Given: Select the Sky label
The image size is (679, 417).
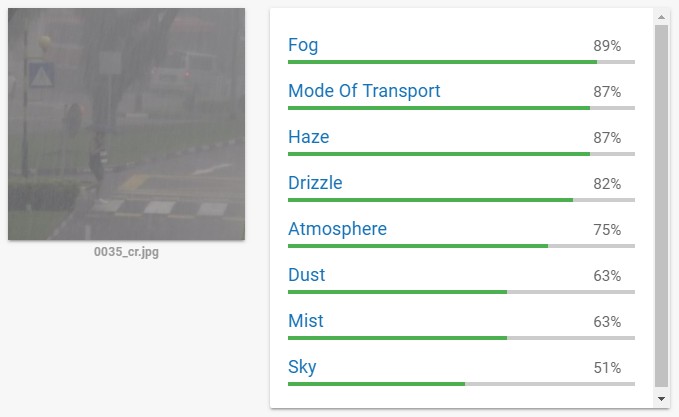Looking at the screenshot, I should (302, 367).
